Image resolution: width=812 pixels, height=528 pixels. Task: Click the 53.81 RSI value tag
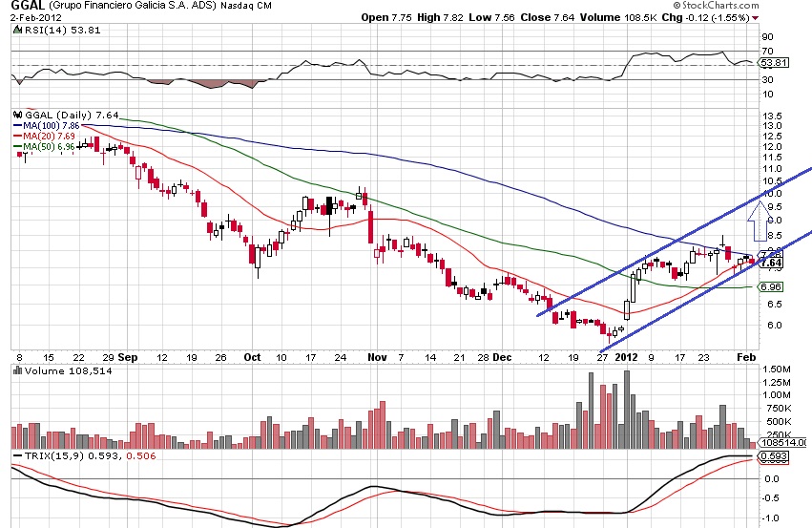click(x=774, y=63)
